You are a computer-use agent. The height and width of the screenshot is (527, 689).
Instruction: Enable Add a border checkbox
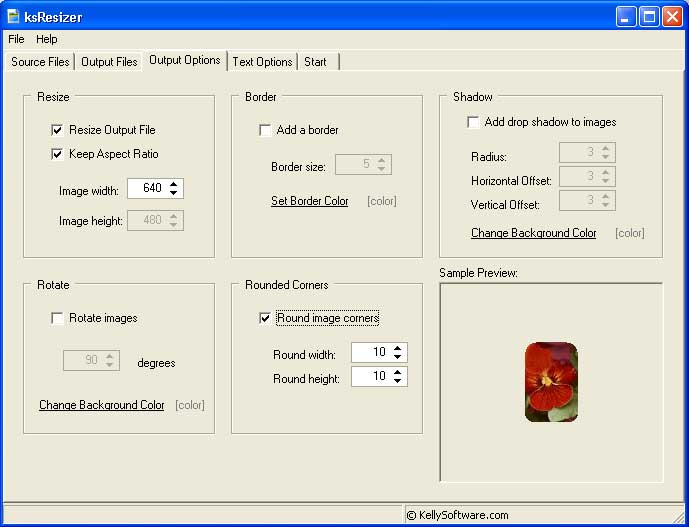click(265, 130)
